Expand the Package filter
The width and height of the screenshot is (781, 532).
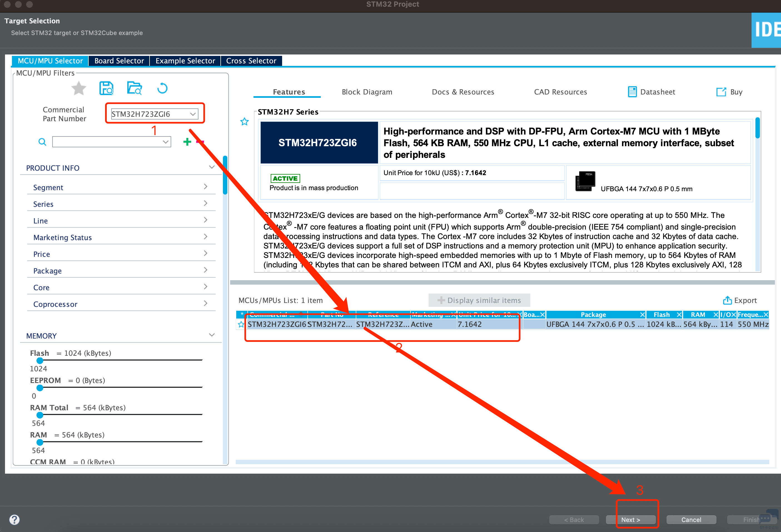click(x=205, y=270)
